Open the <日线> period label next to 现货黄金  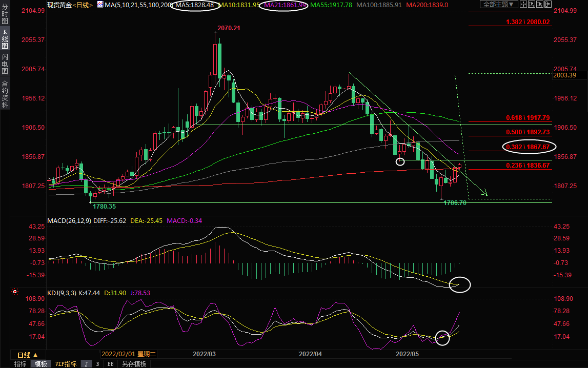pos(83,5)
